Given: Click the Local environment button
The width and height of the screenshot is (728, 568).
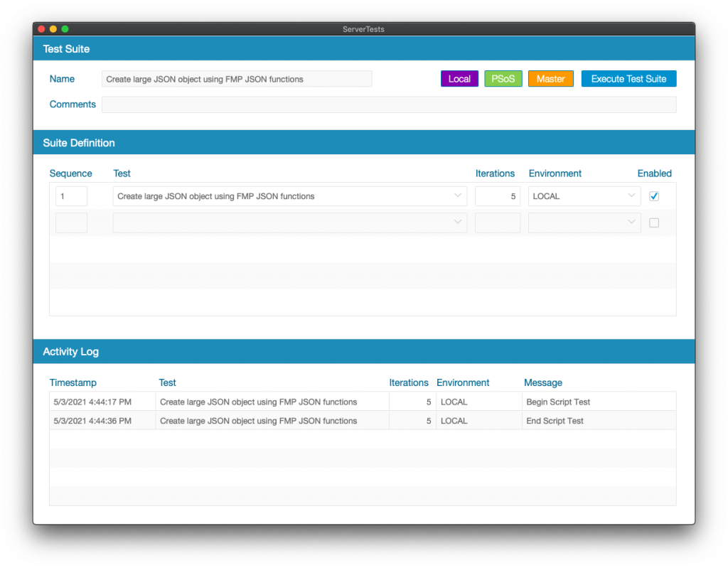Looking at the screenshot, I should pos(459,78).
